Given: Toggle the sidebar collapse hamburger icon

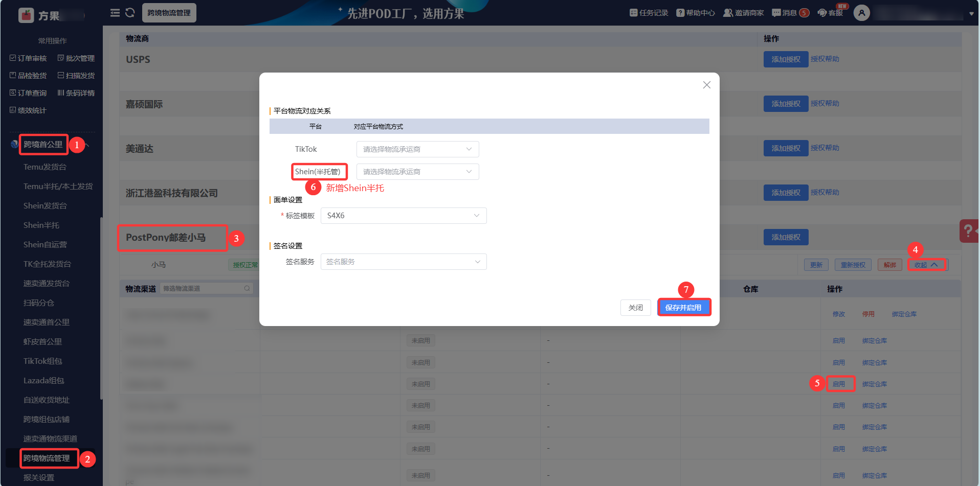Looking at the screenshot, I should (115, 13).
